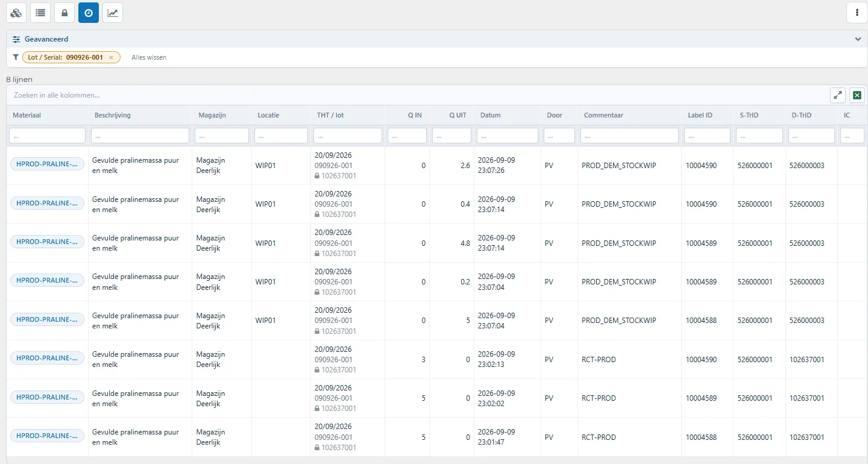Image resolution: width=868 pixels, height=464 pixels.
Task: Click the Geavanceerd filter heading
Action: [46, 39]
